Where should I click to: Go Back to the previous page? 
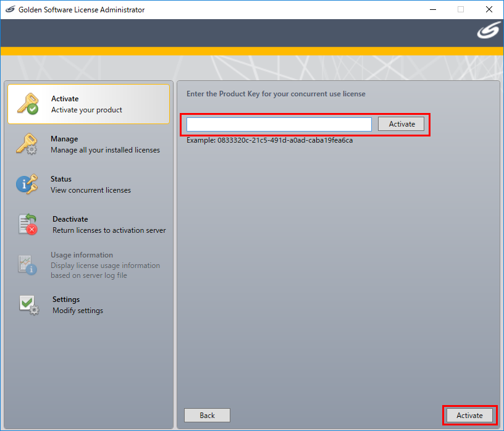coord(207,415)
